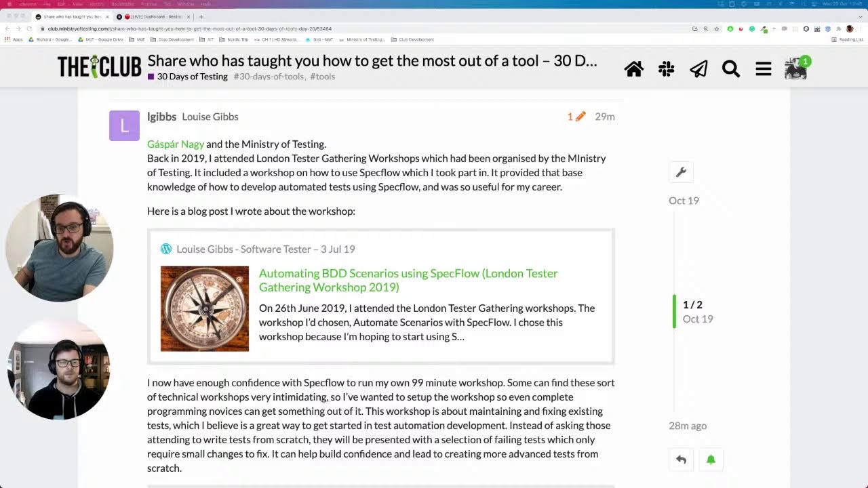
Task: Open the 30 Days of Testing category
Action: click(188, 77)
